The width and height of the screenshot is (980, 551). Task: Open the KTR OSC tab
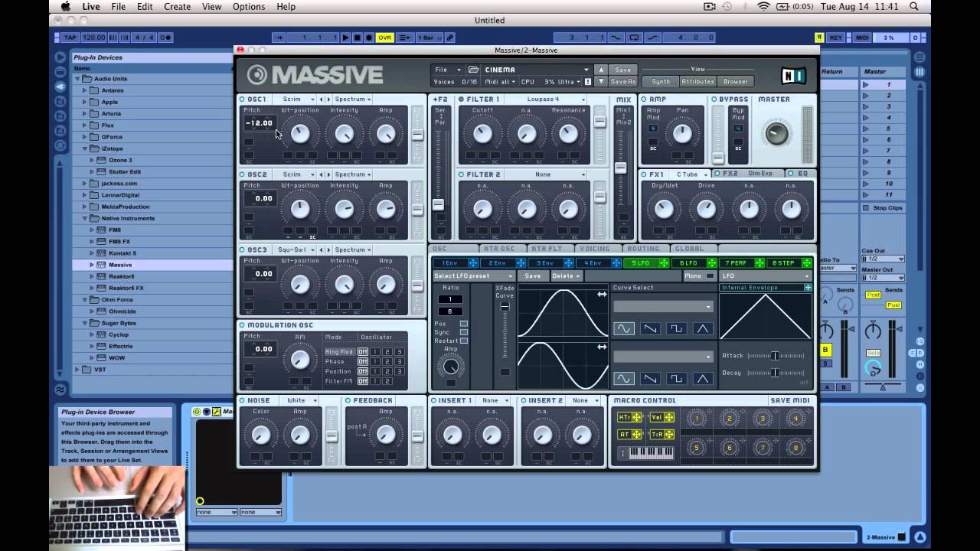click(498, 249)
